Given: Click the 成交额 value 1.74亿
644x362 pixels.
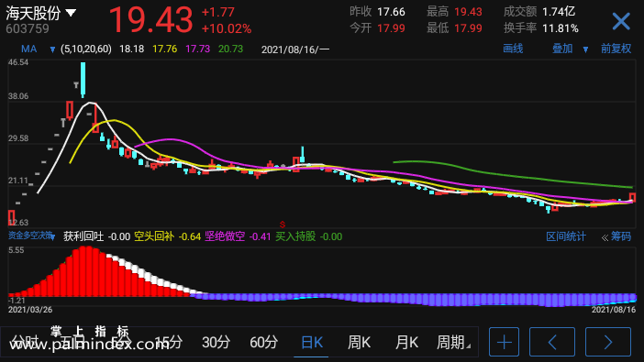Looking at the screenshot, I should [x=559, y=12].
